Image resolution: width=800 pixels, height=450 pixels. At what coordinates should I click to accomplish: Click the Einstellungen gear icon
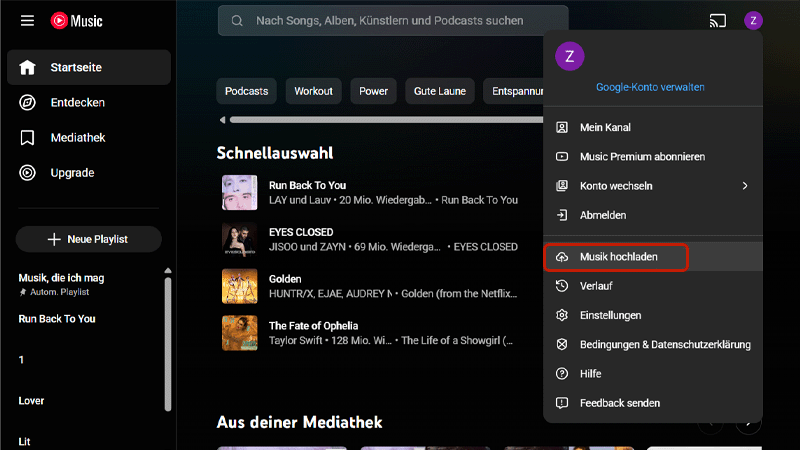point(562,315)
